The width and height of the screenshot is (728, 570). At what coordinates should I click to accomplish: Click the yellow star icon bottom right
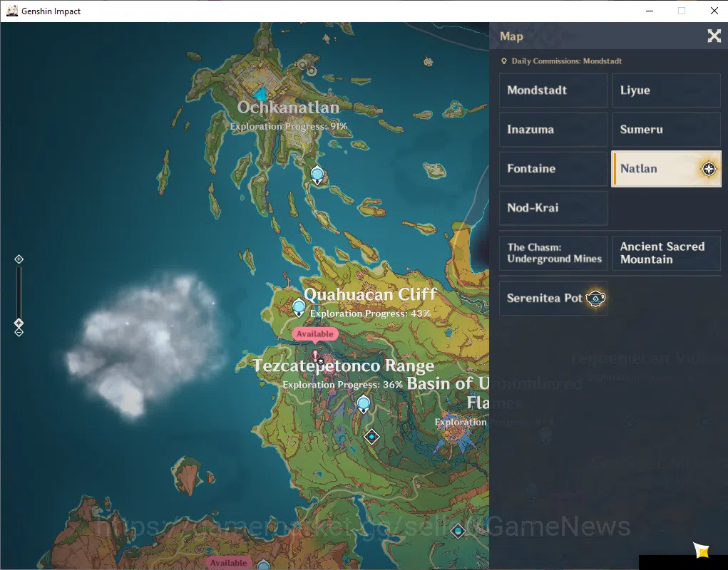[702, 550]
